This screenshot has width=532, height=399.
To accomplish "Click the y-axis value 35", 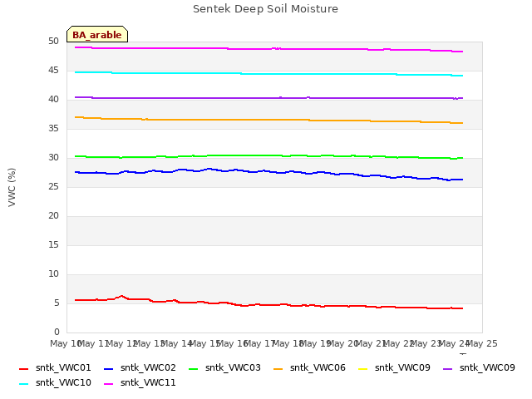I will pos(53,129).
